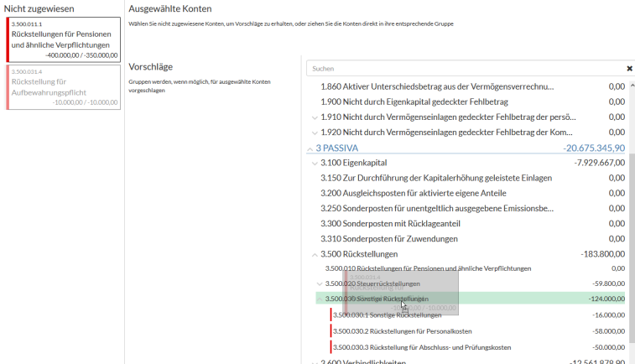Click the amount -50.000,00 of Prüfungskosten
The image size is (635, 364).
click(608, 347)
